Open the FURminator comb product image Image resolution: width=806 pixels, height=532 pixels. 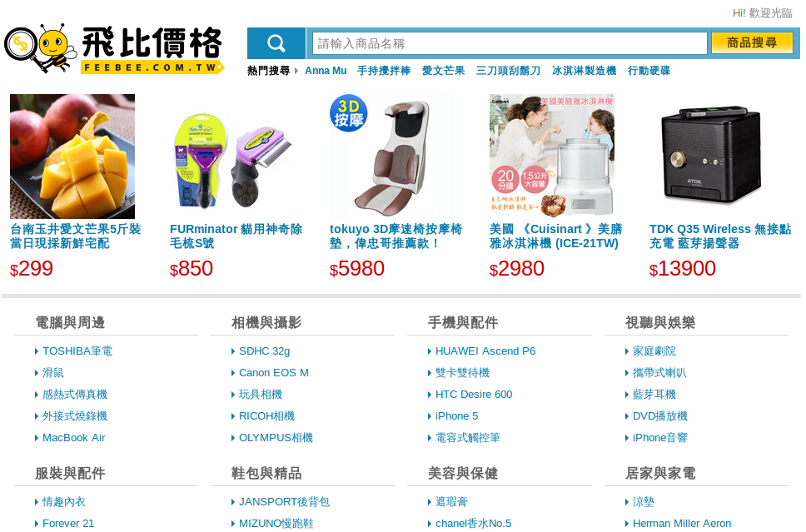[x=232, y=157]
